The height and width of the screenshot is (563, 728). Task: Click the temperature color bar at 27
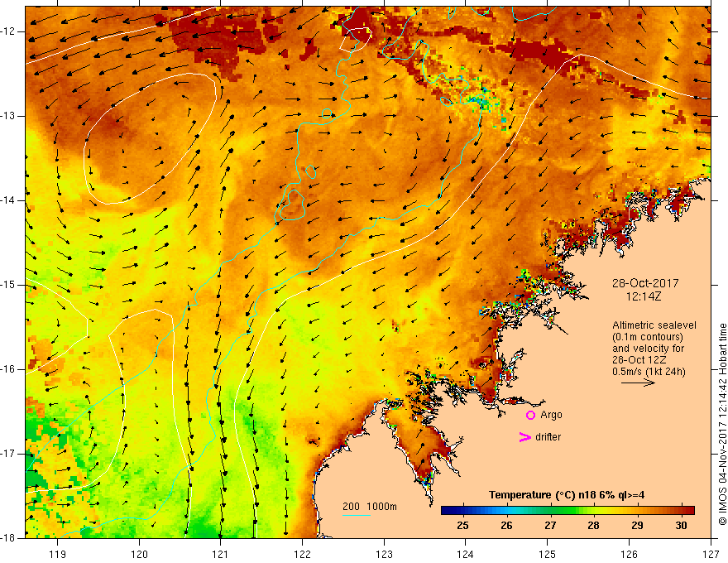click(550, 510)
